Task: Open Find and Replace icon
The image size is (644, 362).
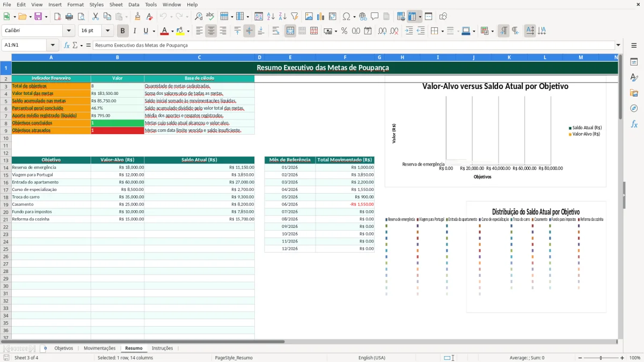Action: (x=199, y=17)
